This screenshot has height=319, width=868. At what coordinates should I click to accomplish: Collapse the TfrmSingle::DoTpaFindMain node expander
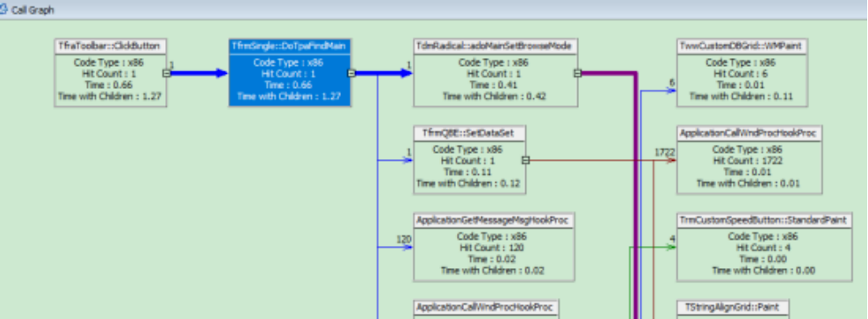tap(351, 73)
